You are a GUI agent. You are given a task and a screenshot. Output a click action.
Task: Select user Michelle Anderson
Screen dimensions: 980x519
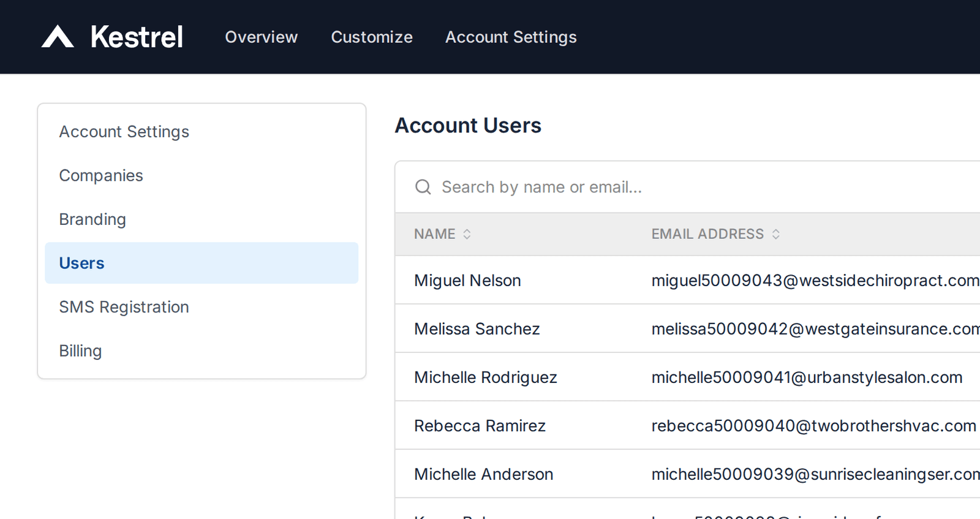[x=483, y=474]
